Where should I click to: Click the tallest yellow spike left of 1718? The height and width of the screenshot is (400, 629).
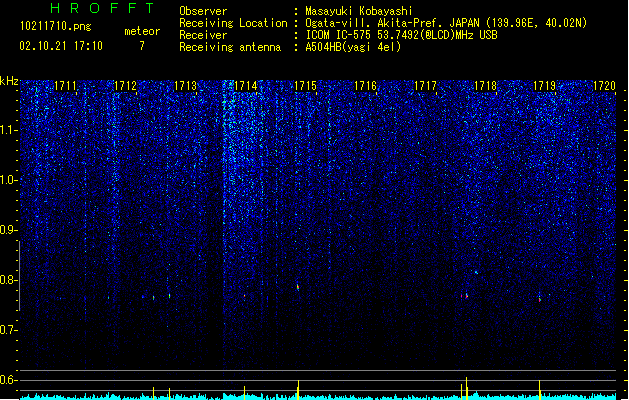(x=467, y=388)
